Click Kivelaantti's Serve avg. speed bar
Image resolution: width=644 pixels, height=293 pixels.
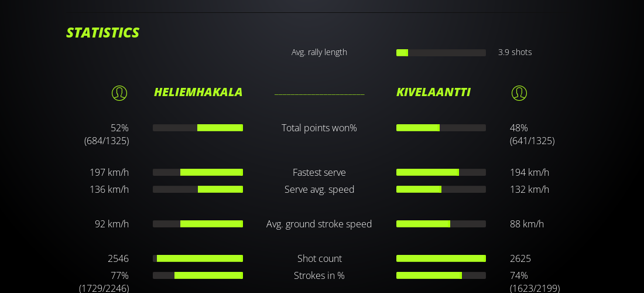[x=441, y=189]
